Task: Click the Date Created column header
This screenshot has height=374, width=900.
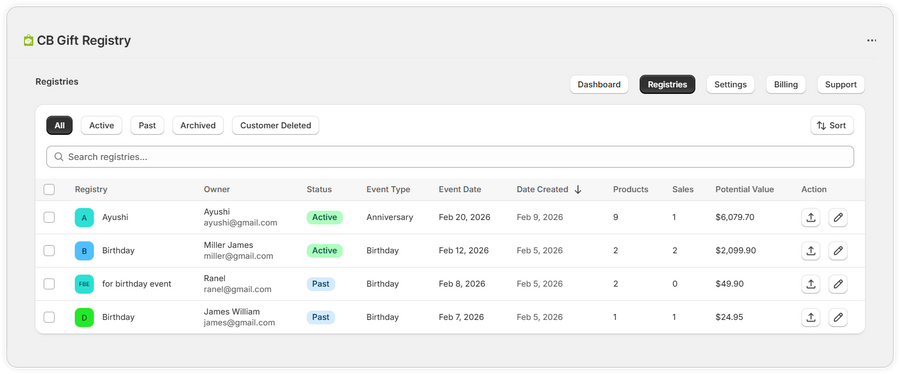Action: point(542,189)
